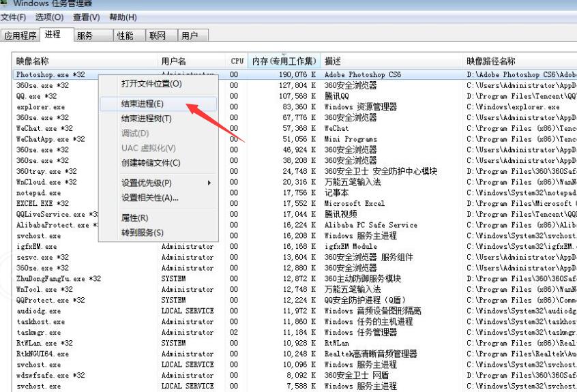Click the Windows 任务管理器 description cell
Screen dimensions: 577x392
[x=361, y=333]
